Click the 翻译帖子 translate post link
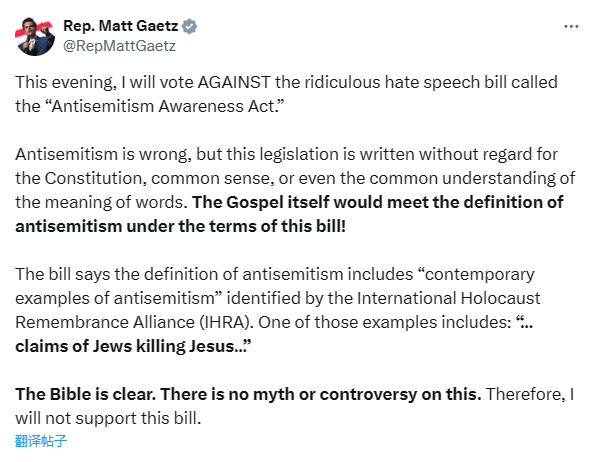 (x=41, y=441)
